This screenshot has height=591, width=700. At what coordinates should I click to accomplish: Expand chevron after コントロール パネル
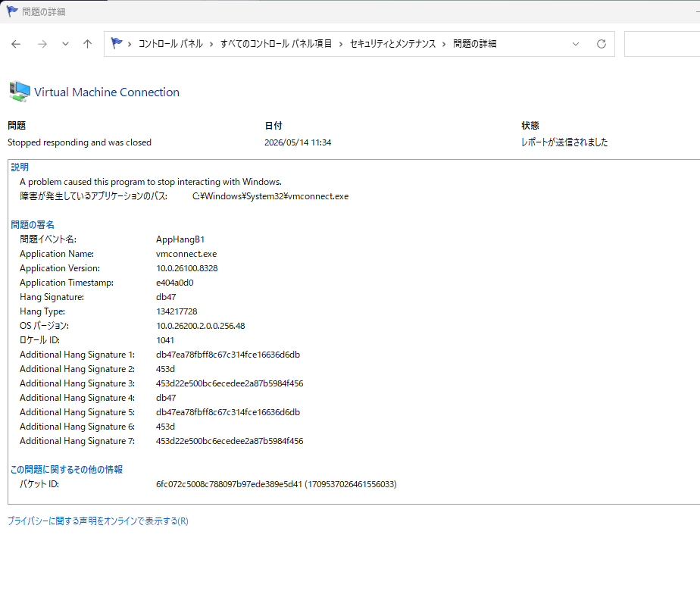click(211, 44)
